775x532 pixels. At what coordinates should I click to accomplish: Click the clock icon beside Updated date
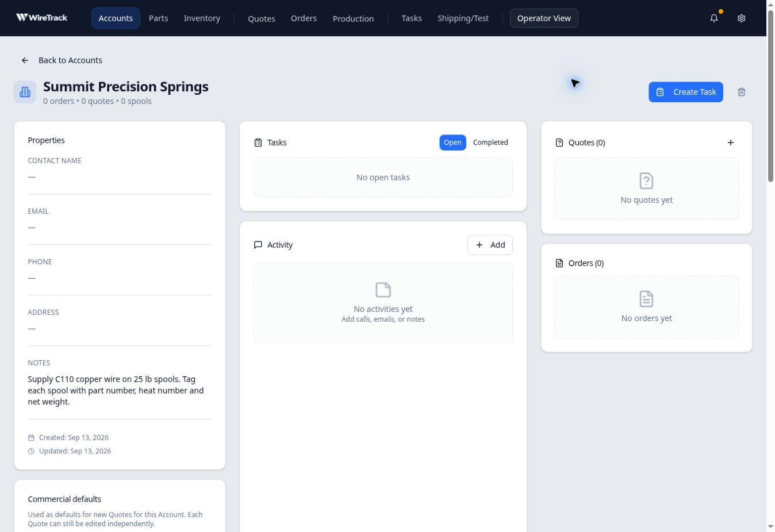pyautogui.click(x=31, y=452)
